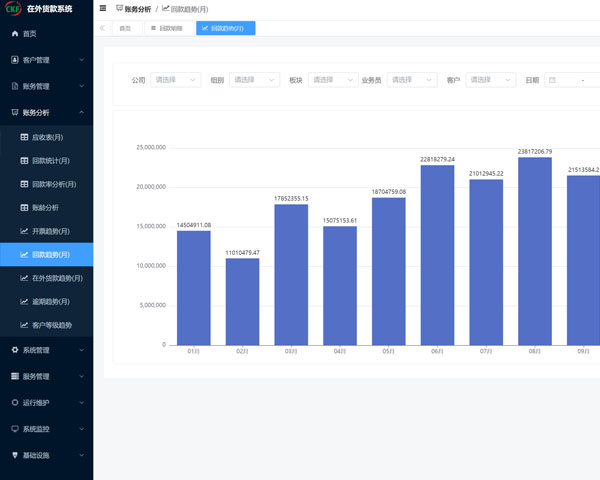The image size is (600, 480).
Task: Click the calendar icon in the 日期 field
Action: point(551,80)
